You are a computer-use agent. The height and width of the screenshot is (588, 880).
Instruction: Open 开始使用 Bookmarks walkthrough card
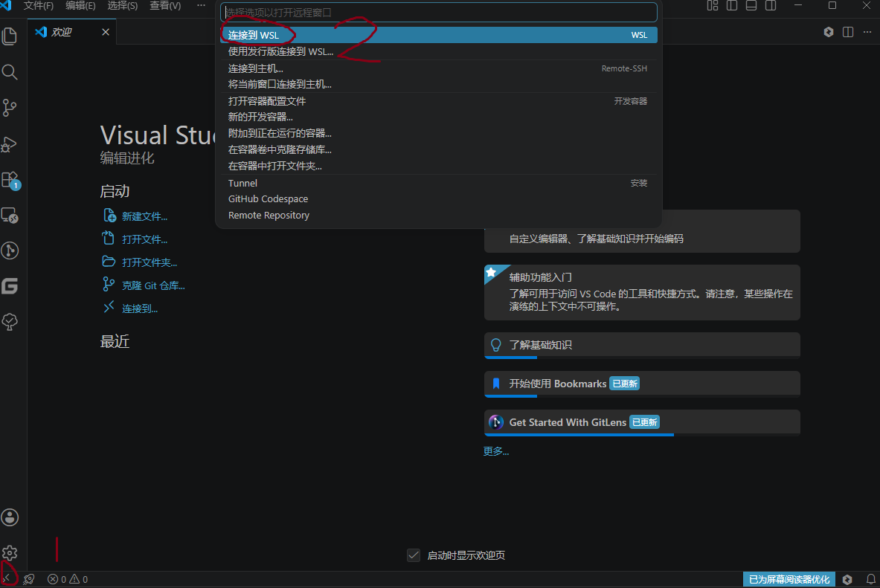click(x=642, y=384)
